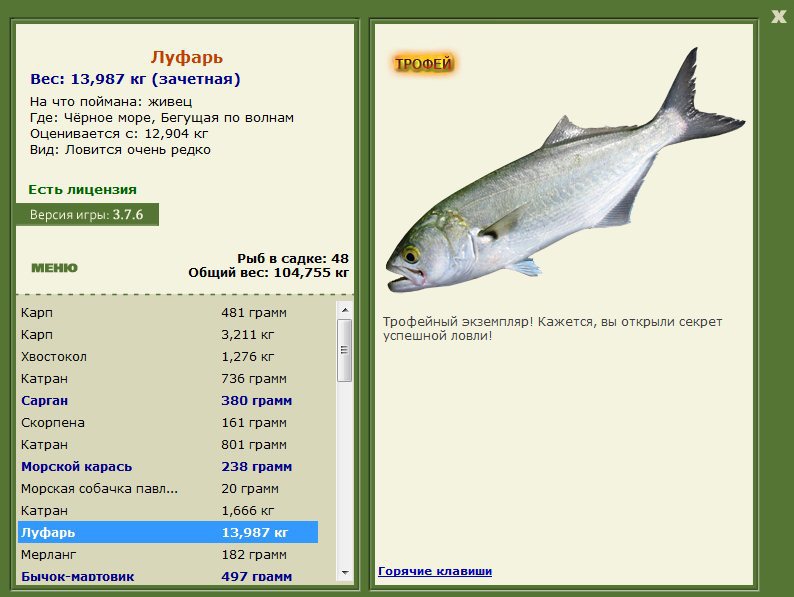794x597 pixels.
Task: Click the Луфарь title heading
Action: (186, 57)
